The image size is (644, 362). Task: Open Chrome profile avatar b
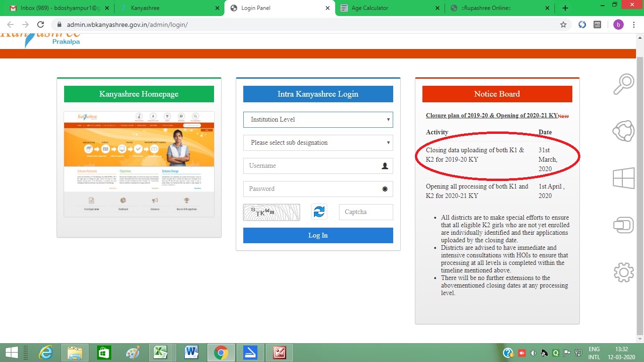(618, 25)
